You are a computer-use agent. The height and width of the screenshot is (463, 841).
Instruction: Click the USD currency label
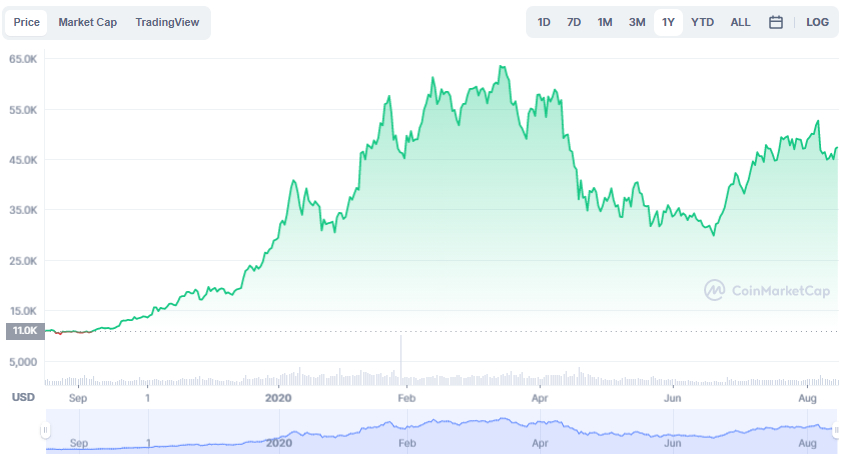23,398
